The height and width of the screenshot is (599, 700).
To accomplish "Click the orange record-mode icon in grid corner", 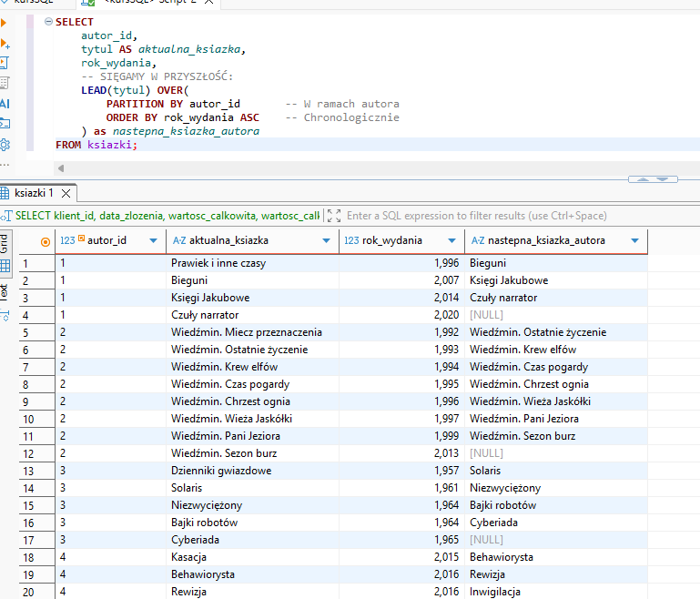I will [46, 241].
